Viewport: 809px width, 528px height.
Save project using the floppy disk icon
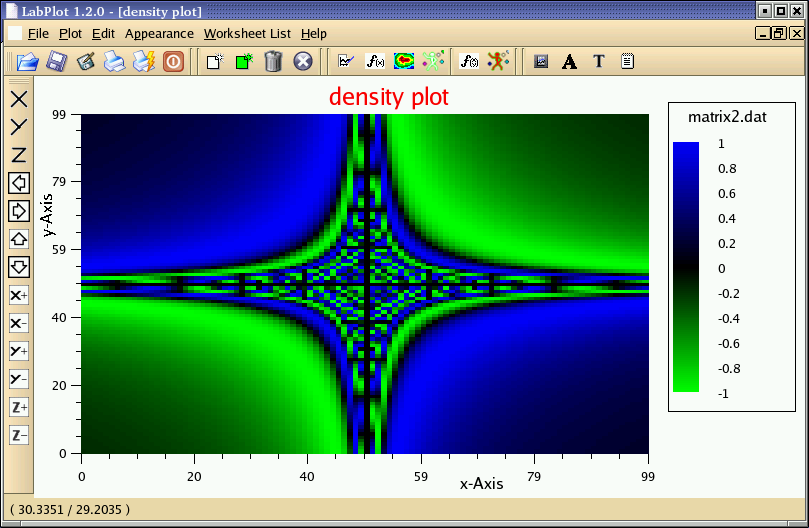coord(56,62)
